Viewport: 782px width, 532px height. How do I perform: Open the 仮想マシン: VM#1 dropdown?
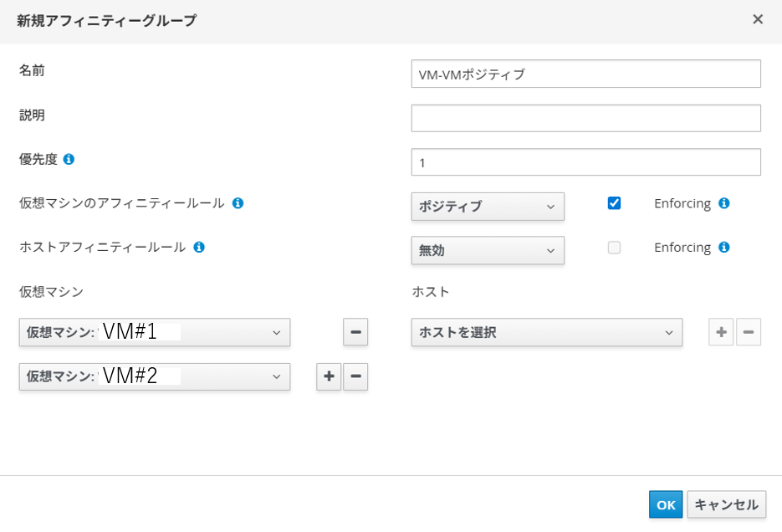(155, 332)
